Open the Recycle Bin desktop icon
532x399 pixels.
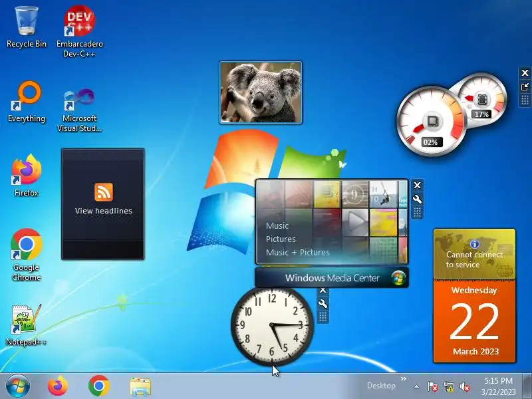tap(27, 27)
